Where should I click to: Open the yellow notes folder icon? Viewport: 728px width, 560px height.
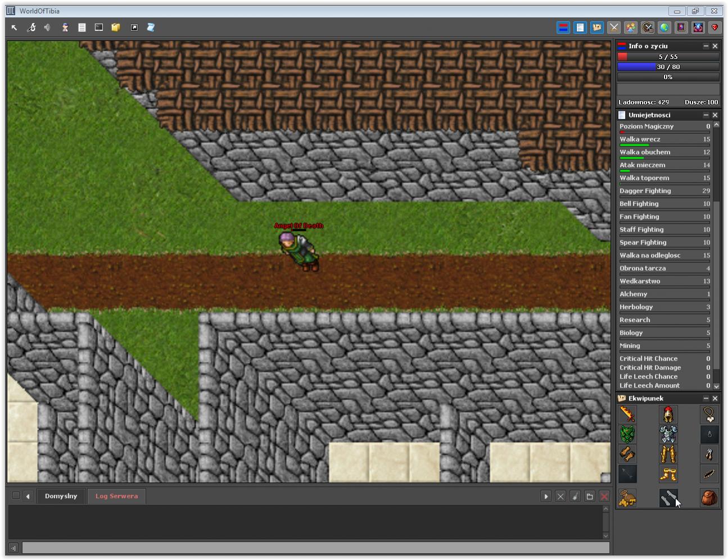coord(116,28)
